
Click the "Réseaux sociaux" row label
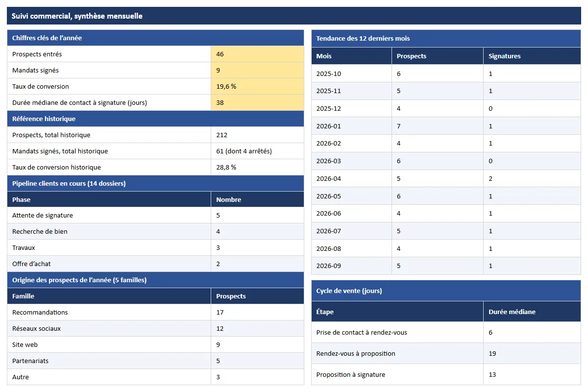coord(37,328)
